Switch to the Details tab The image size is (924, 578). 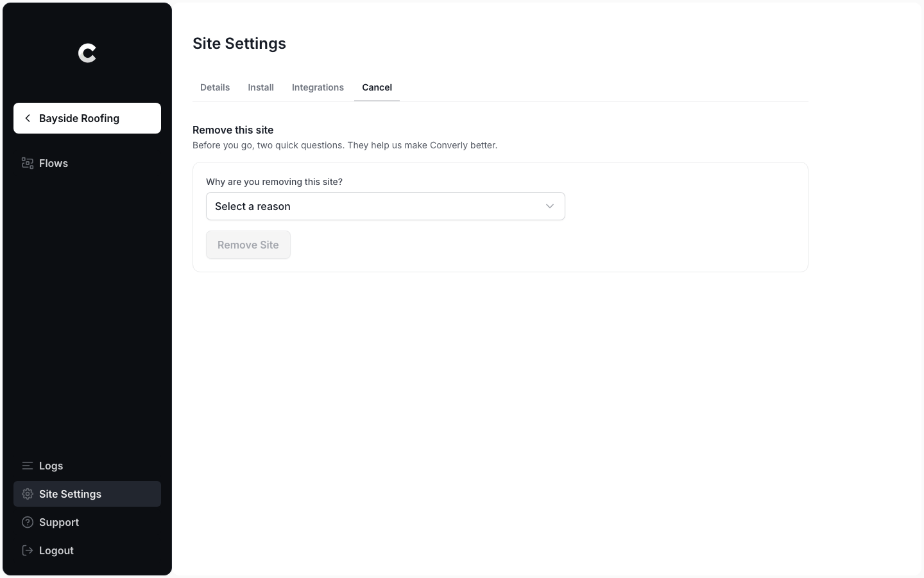(x=215, y=87)
